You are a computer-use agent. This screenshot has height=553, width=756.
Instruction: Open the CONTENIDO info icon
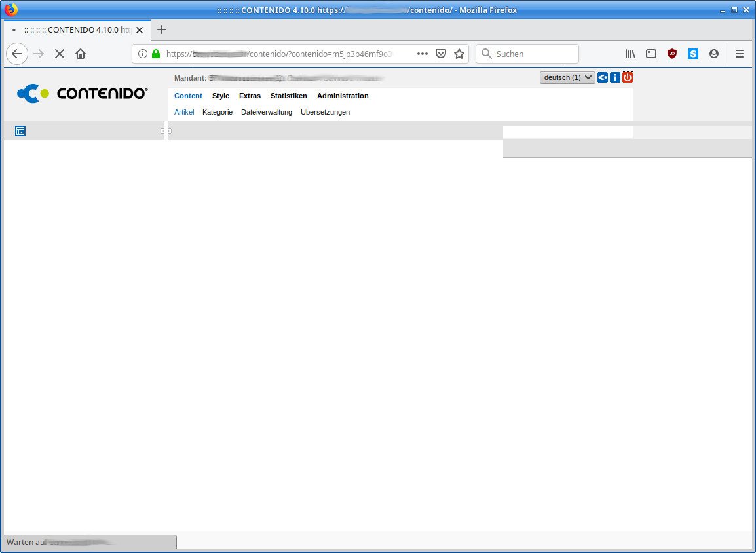tap(614, 77)
